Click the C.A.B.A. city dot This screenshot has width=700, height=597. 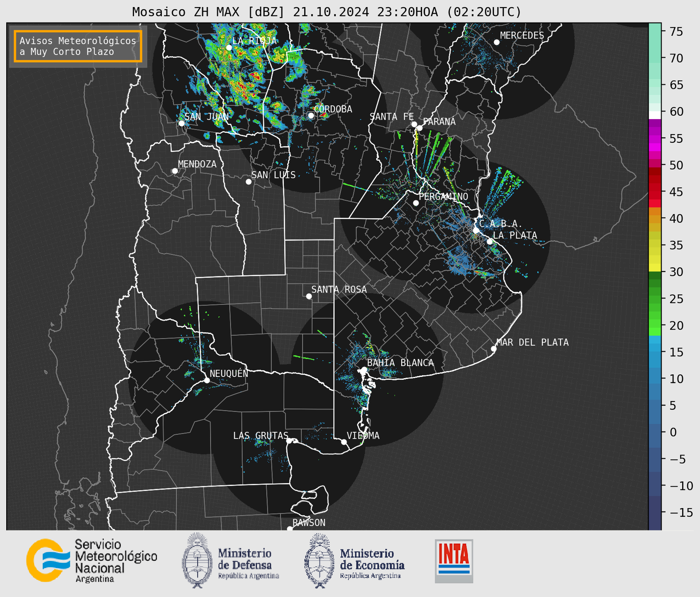(476, 230)
